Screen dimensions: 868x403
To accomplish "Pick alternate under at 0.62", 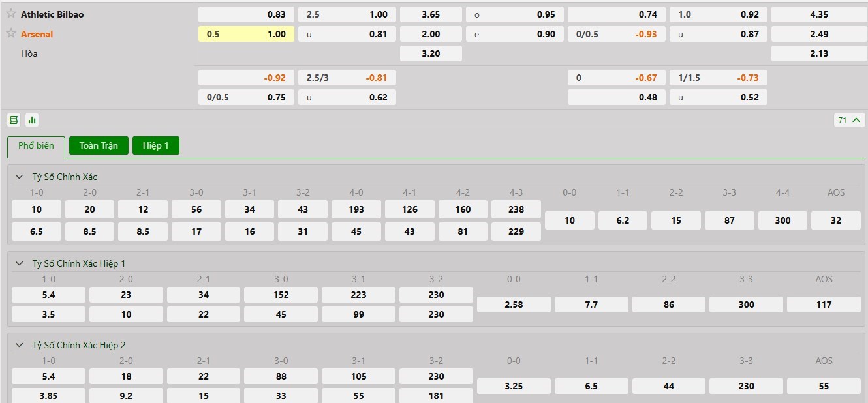I will [x=347, y=97].
